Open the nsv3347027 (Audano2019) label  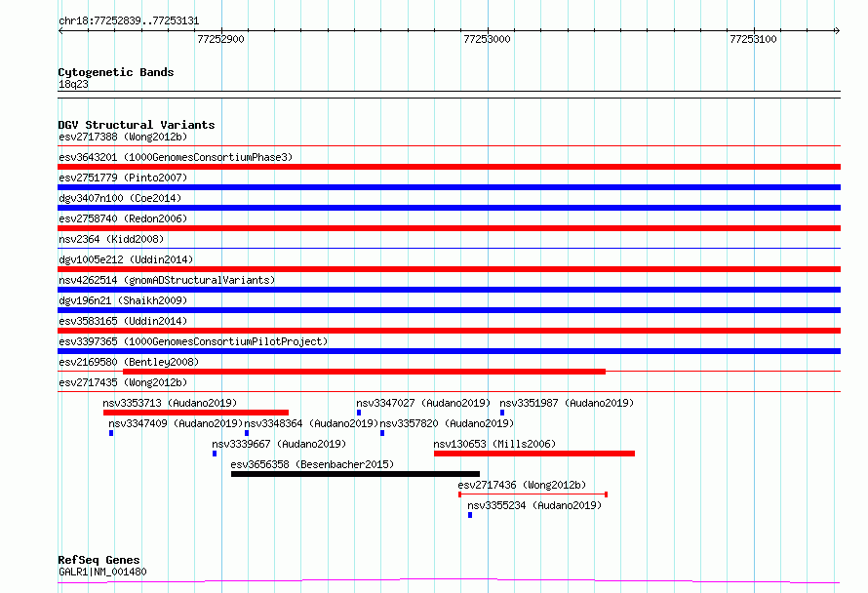click(x=423, y=403)
